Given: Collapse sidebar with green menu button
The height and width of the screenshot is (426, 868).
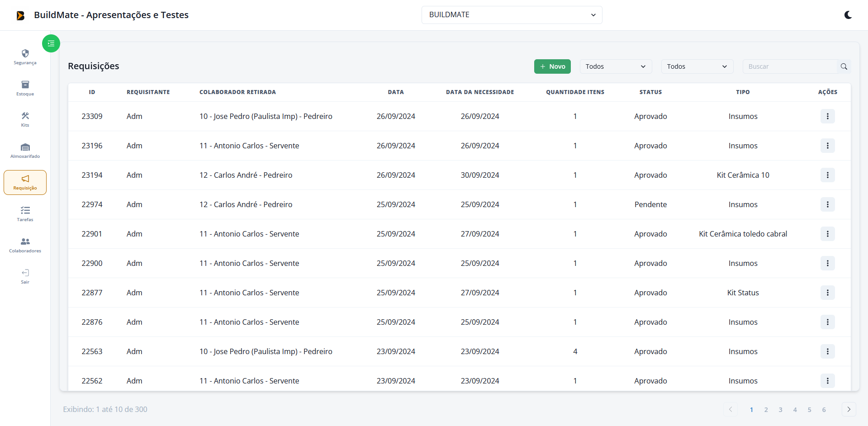Looking at the screenshot, I should click(x=51, y=43).
